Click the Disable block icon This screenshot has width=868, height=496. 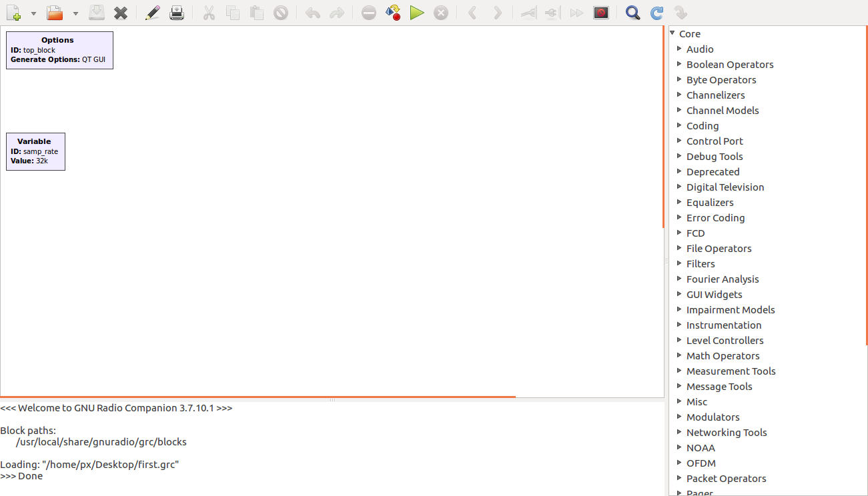tap(551, 13)
